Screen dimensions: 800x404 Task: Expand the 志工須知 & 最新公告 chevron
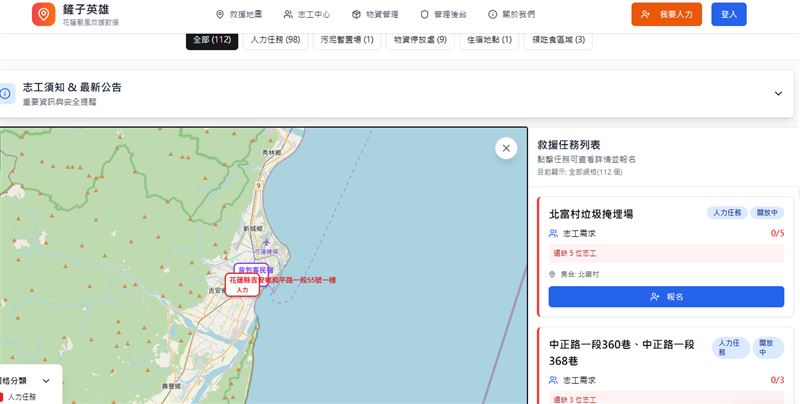[x=778, y=93]
